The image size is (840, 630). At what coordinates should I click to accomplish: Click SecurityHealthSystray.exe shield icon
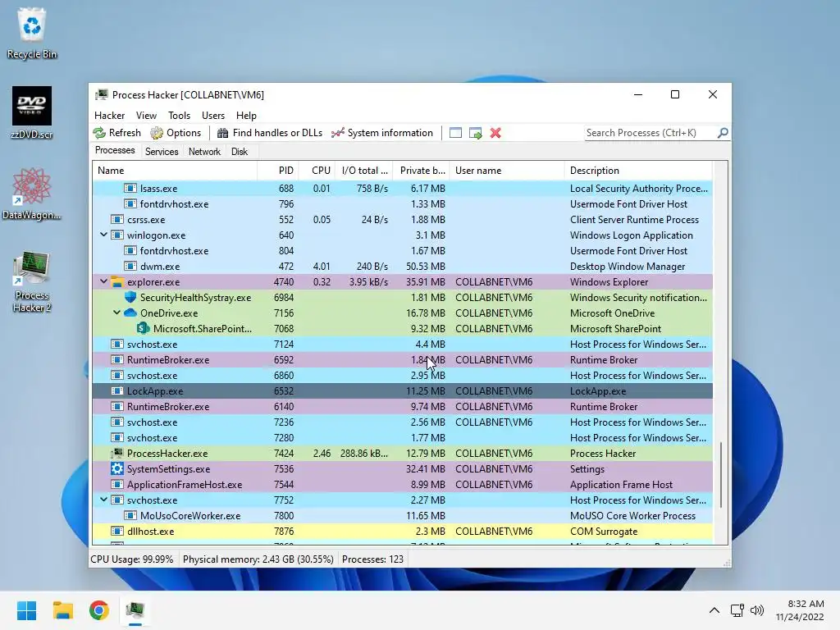tap(130, 297)
